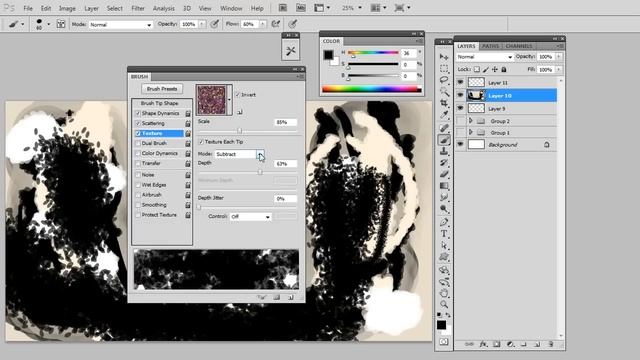Image resolution: width=640 pixels, height=360 pixels.
Task: Open the texture pattern picker arrow
Action: coord(229,100)
